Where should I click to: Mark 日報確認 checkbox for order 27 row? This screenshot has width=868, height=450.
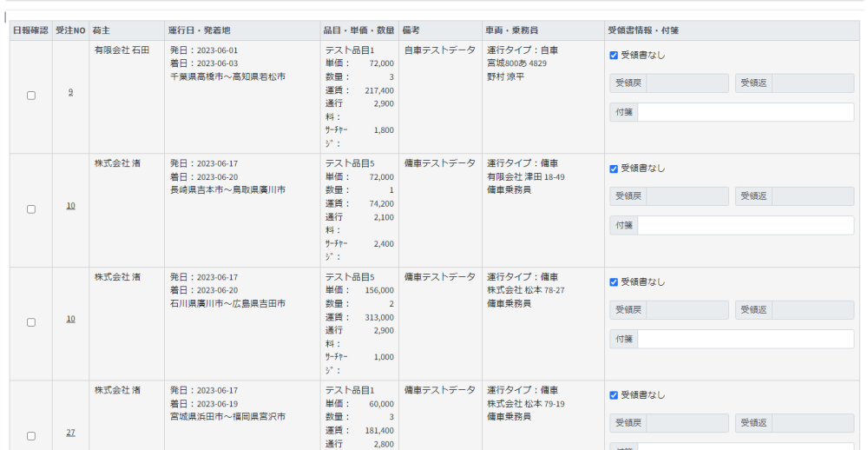coord(31,436)
